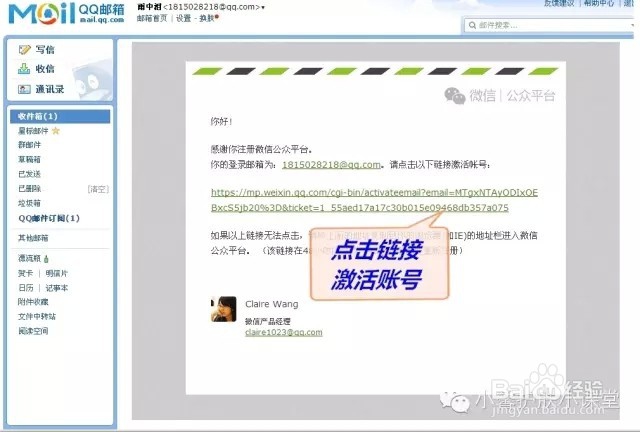
Task: Click Claire Wang's avatar photo
Action: 224,309
